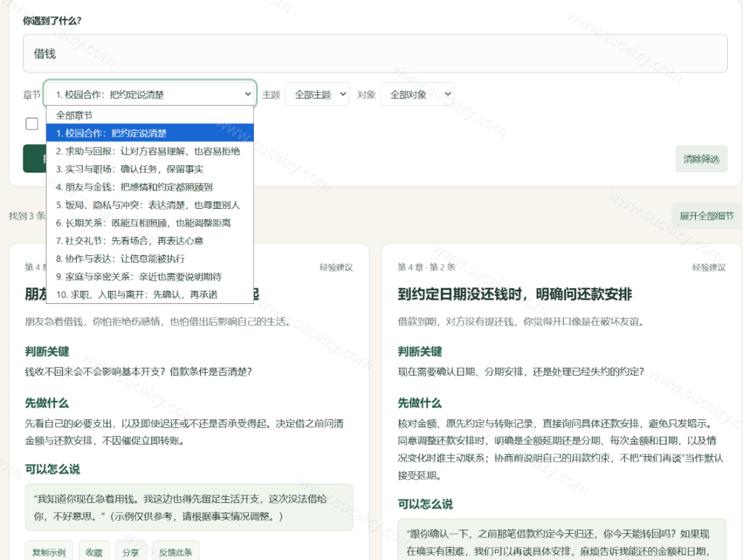The height and width of the screenshot is (560, 743).
Task: Click the quote starting 跟你确认一下
Action: tap(562, 540)
